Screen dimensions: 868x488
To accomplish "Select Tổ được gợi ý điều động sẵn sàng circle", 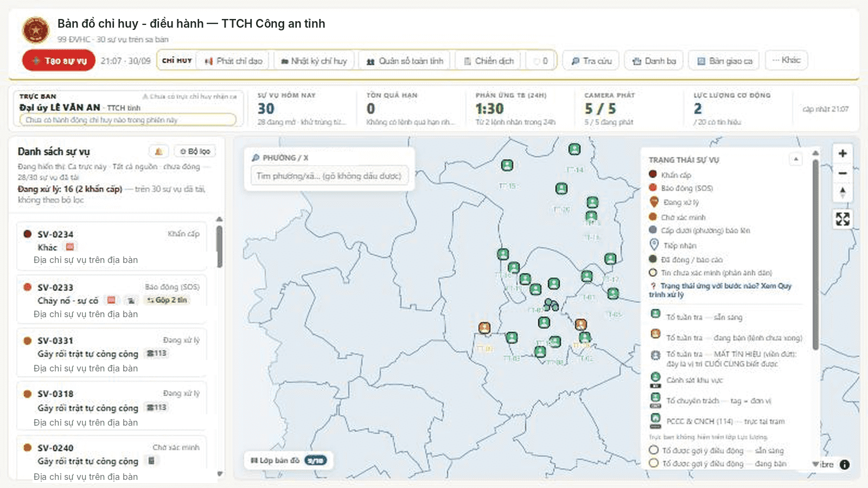I will [x=654, y=450].
